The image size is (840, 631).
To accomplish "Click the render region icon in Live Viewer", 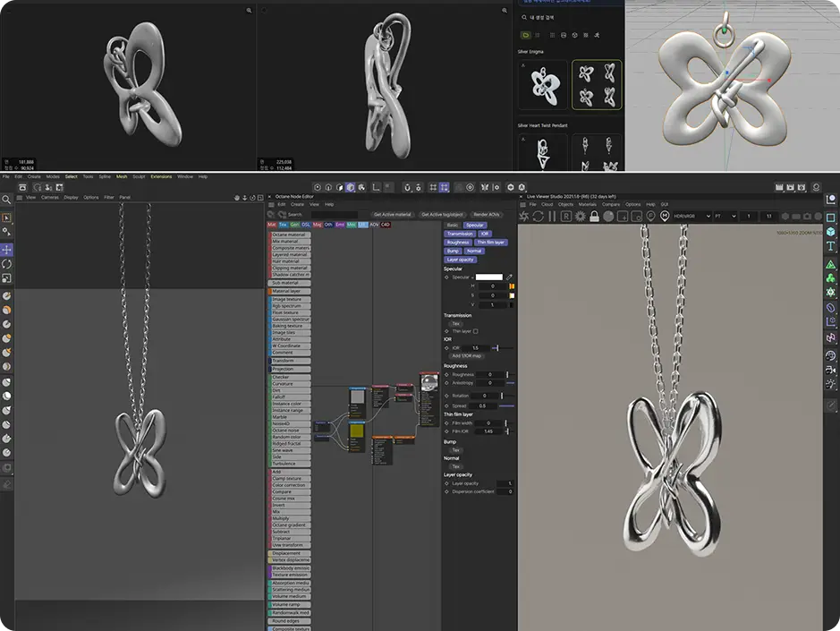I will point(623,216).
